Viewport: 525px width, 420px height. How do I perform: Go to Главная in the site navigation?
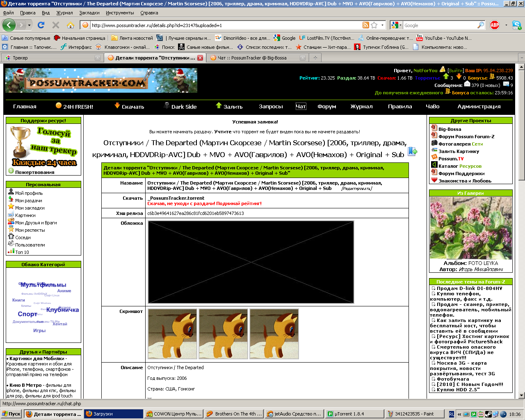click(25, 107)
